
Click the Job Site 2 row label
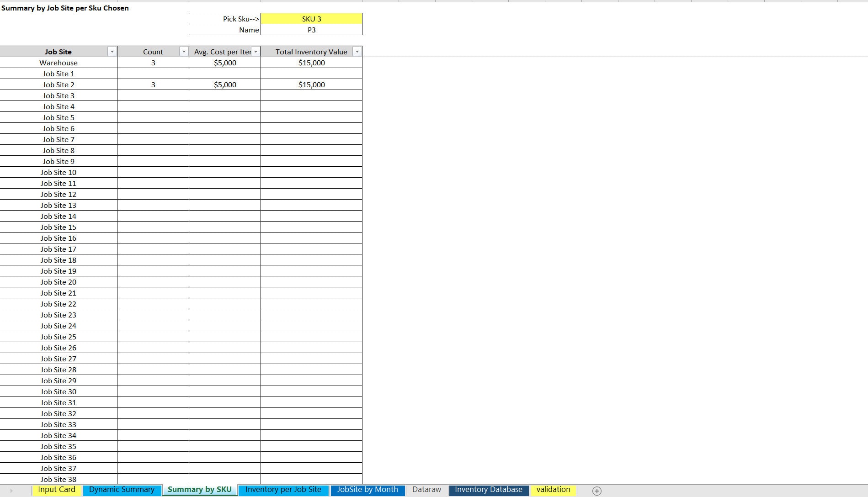(x=59, y=85)
